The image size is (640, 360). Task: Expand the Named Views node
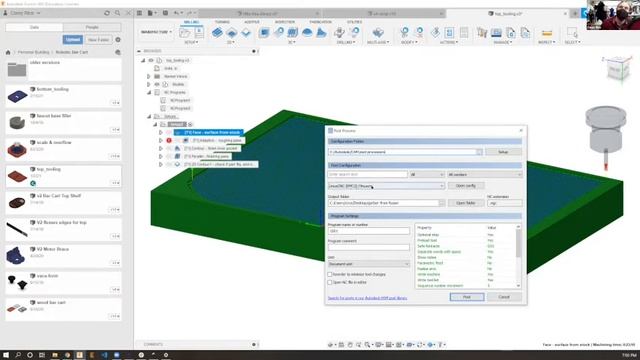(x=149, y=76)
